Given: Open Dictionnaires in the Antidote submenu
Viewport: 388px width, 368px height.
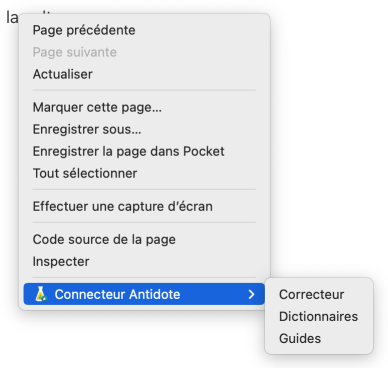Looking at the screenshot, I should pos(318,316).
